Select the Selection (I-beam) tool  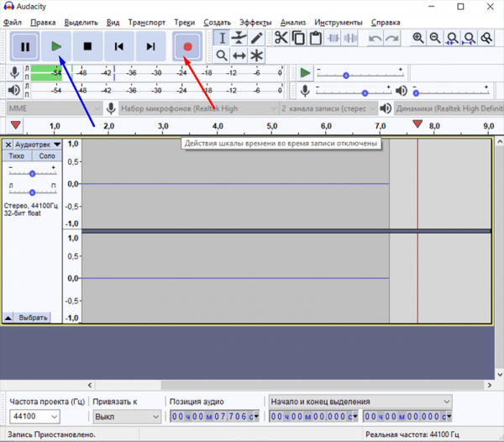click(222, 38)
